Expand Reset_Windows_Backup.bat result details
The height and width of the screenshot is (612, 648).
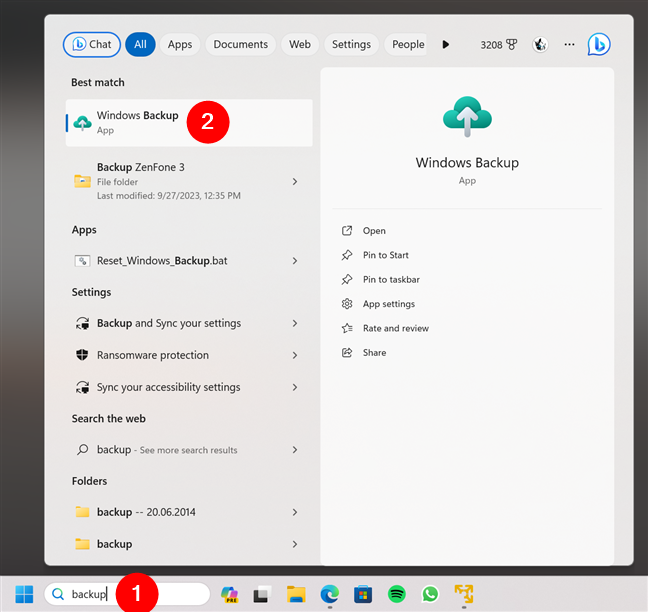[x=295, y=261]
